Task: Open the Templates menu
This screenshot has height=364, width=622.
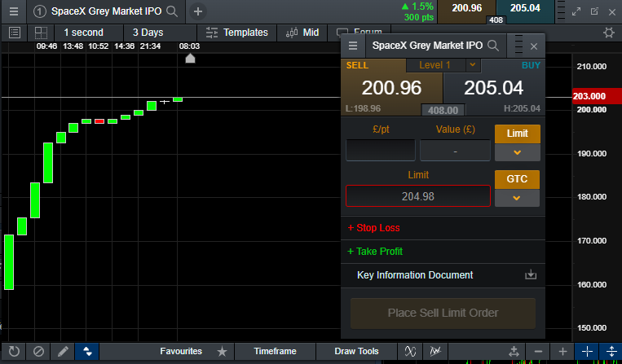Action: pyautogui.click(x=237, y=33)
